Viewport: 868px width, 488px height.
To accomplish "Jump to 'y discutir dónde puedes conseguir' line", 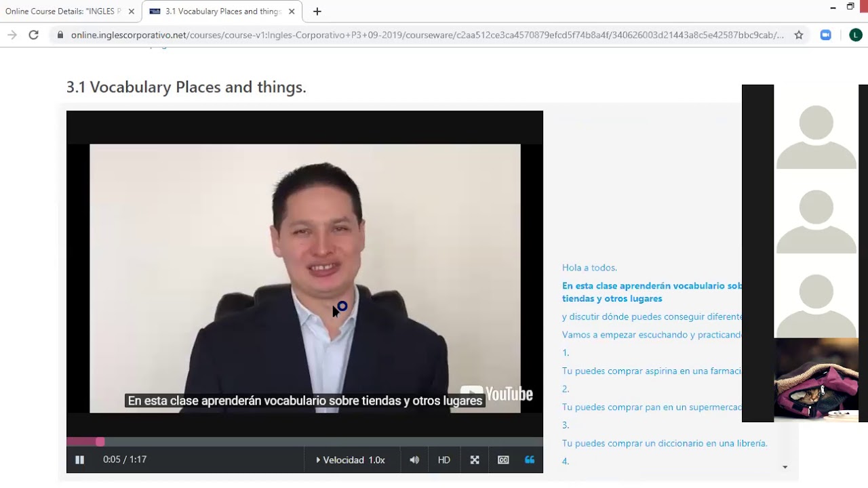I will coord(652,317).
